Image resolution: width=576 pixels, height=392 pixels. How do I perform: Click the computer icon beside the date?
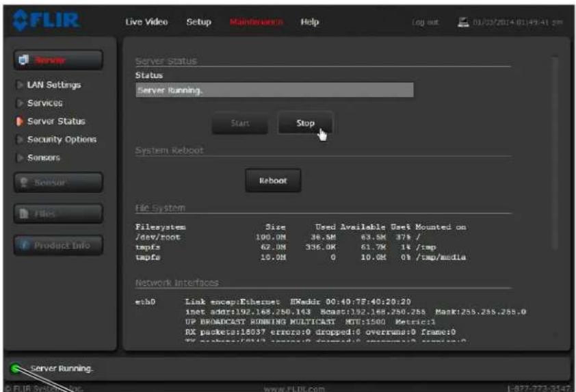463,22
